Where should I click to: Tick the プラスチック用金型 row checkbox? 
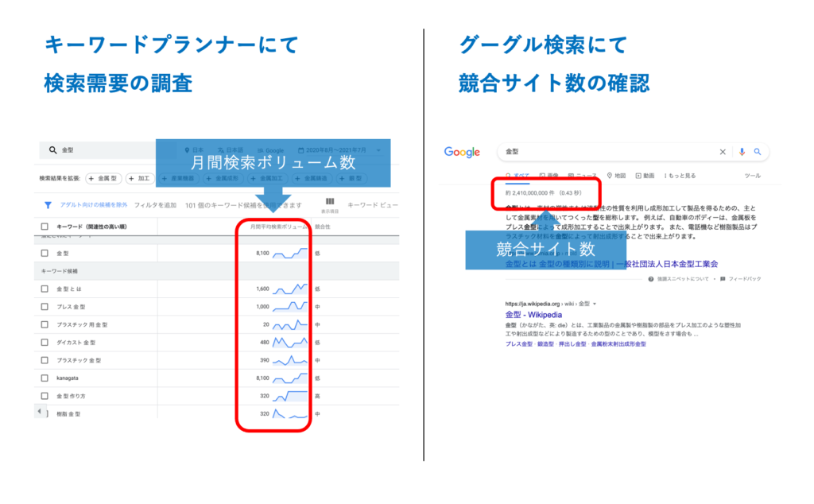tap(45, 324)
